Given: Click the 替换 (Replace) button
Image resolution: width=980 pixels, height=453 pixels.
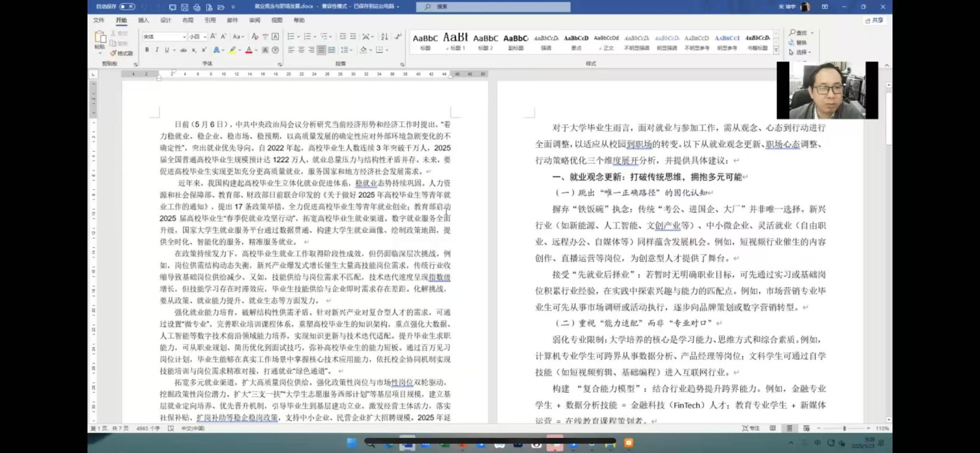Looking at the screenshot, I should pyautogui.click(x=798, y=43).
